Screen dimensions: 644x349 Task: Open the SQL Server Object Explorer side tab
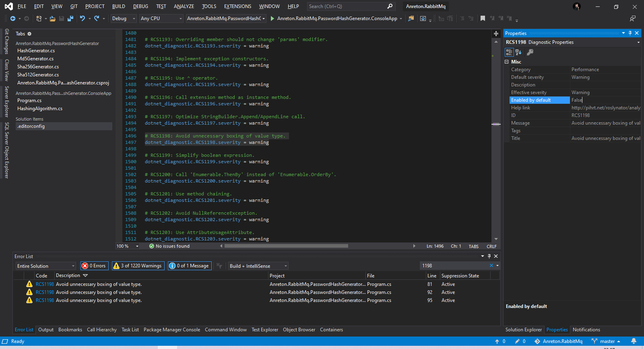coord(6,150)
